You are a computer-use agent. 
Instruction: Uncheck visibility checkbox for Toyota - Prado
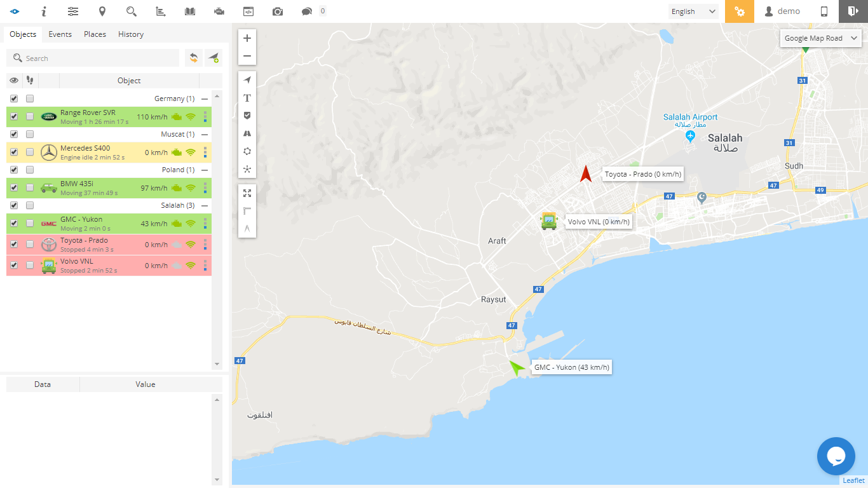coord(14,244)
